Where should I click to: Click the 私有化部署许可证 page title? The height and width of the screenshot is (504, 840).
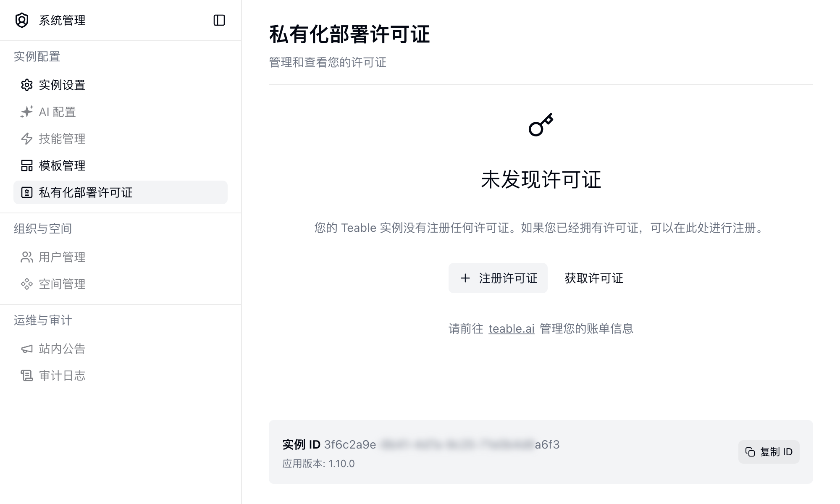click(x=349, y=34)
